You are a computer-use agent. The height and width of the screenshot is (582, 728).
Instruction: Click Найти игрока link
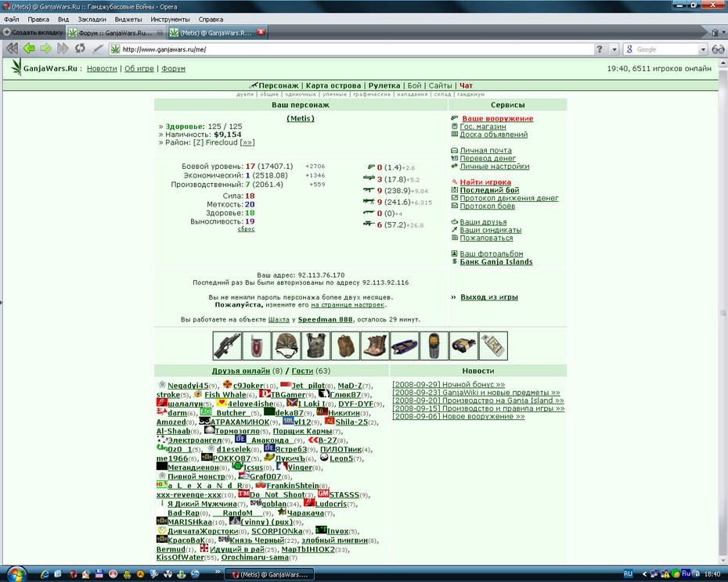[x=485, y=182]
